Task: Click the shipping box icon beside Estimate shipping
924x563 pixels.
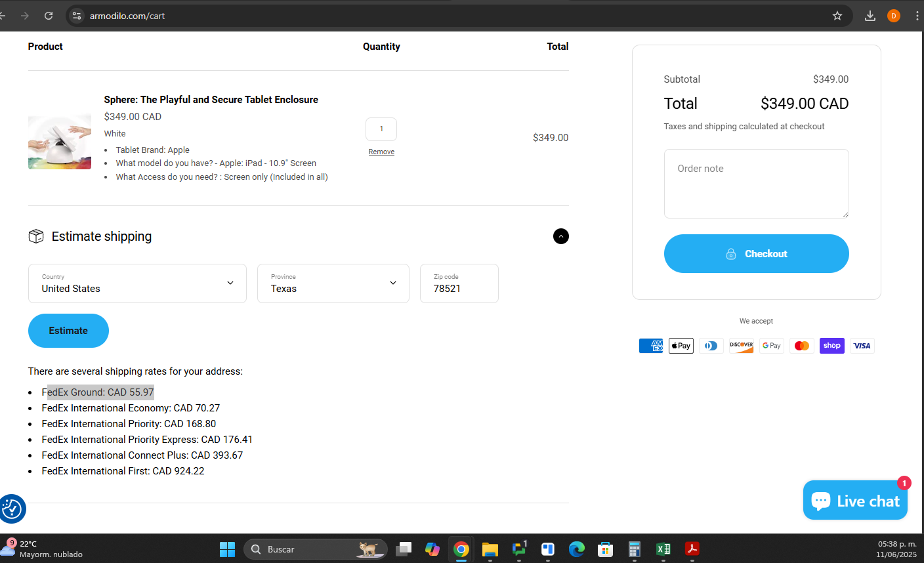Action: (36, 236)
